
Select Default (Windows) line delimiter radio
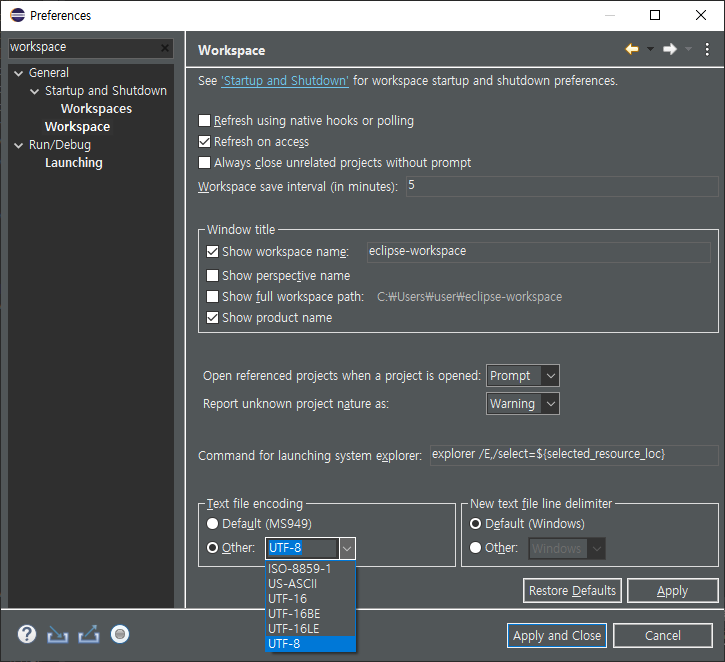click(x=475, y=523)
